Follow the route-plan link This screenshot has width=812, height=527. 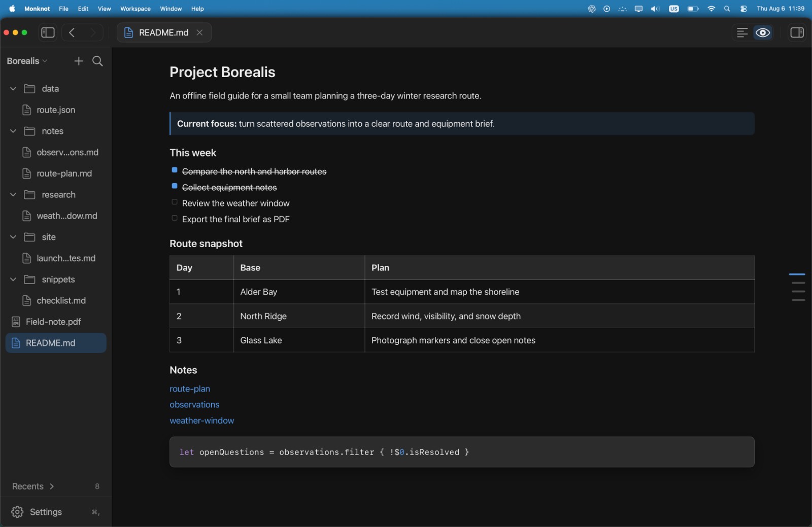pyautogui.click(x=190, y=389)
